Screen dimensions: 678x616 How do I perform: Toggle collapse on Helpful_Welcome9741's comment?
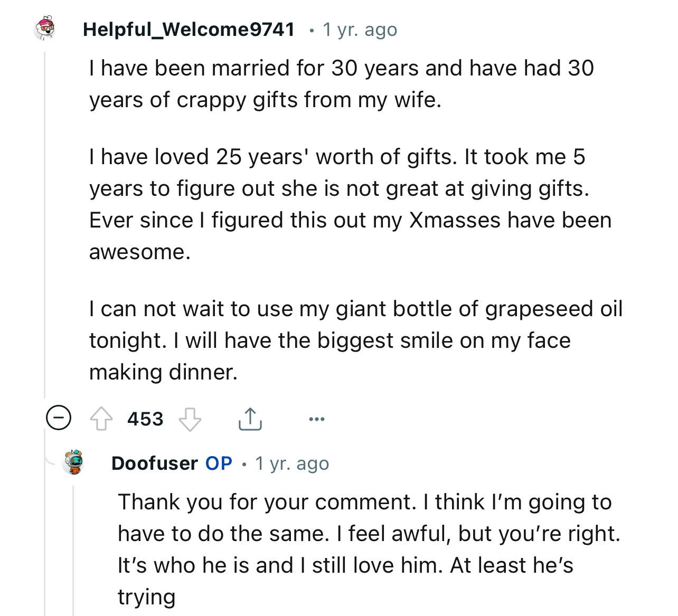(58, 418)
